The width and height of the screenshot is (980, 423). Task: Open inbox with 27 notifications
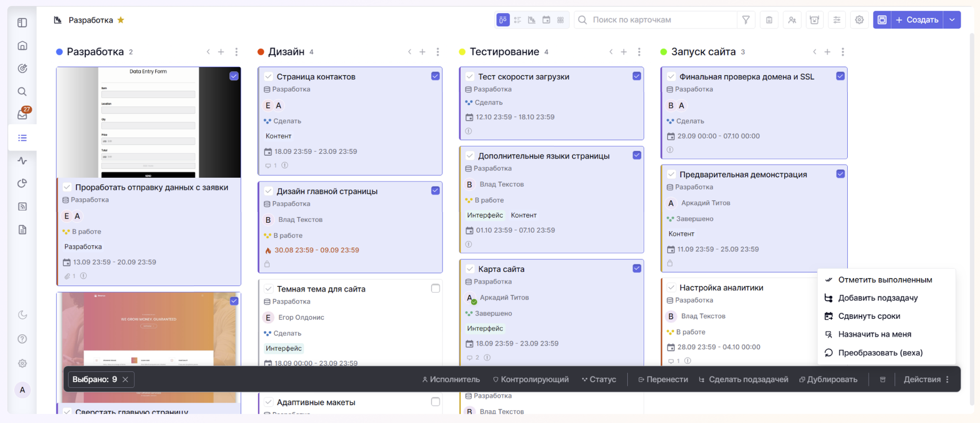pyautogui.click(x=23, y=115)
